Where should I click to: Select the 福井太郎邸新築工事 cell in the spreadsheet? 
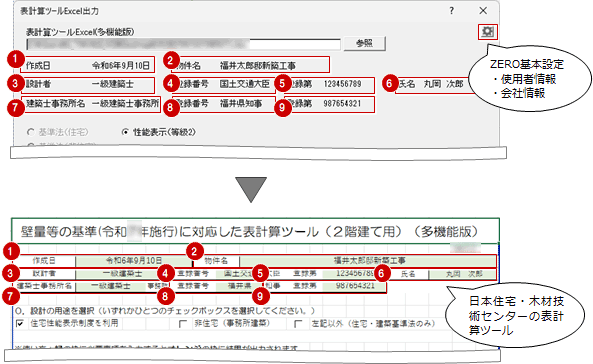click(368, 261)
